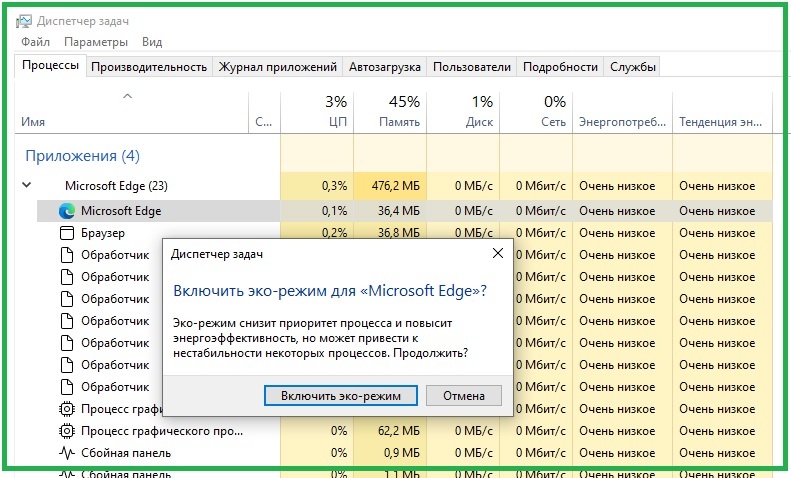Sort by Диск 1% column header
The image size is (791, 478).
tap(463, 112)
